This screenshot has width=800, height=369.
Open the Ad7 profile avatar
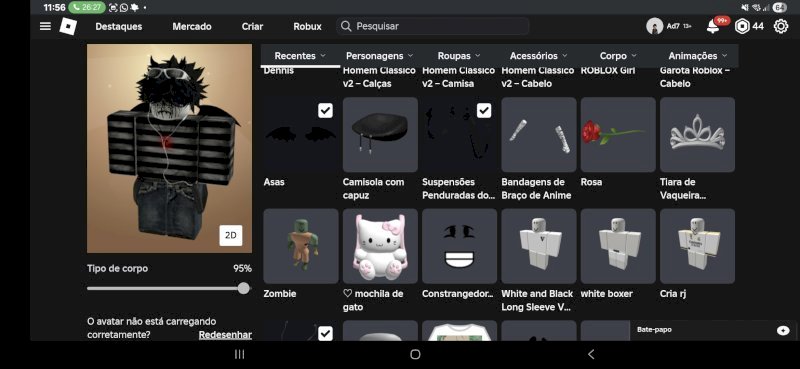[654, 27]
